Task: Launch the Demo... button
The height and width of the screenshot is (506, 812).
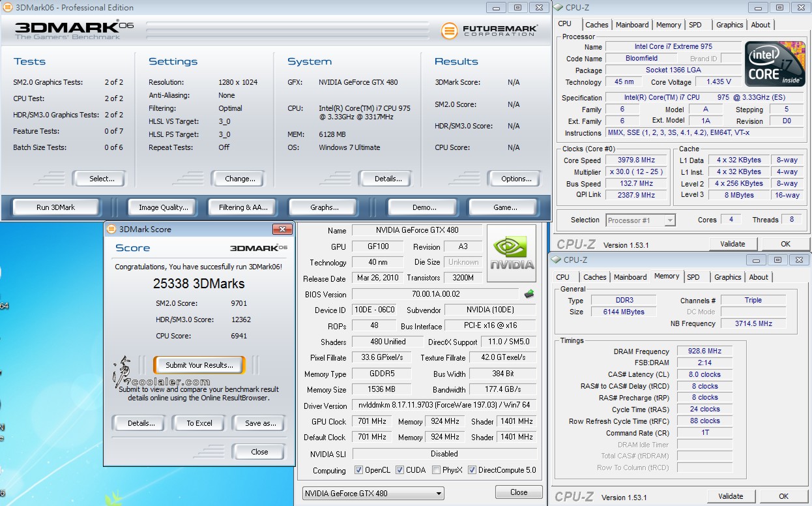Action: pos(424,207)
